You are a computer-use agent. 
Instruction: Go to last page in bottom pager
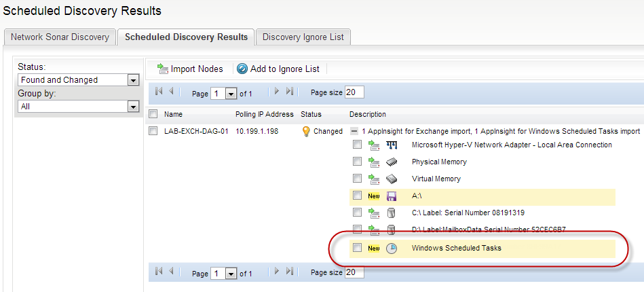coord(290,271)
